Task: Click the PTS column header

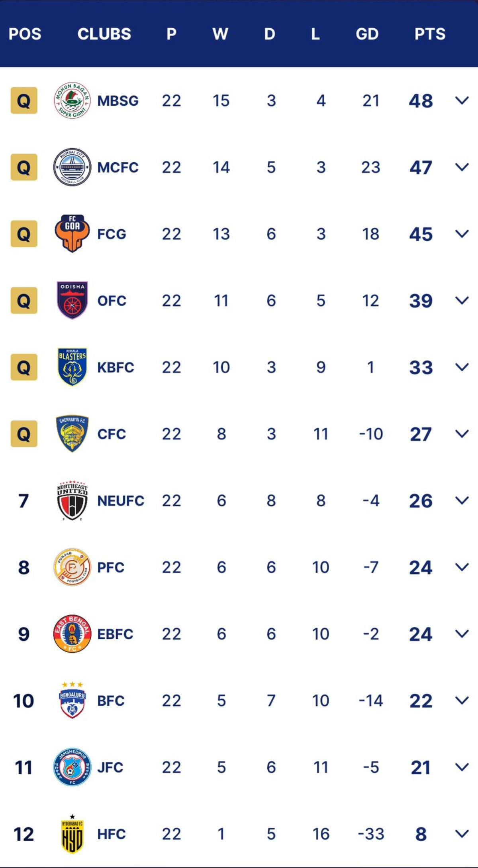Action: click(430, 34)
